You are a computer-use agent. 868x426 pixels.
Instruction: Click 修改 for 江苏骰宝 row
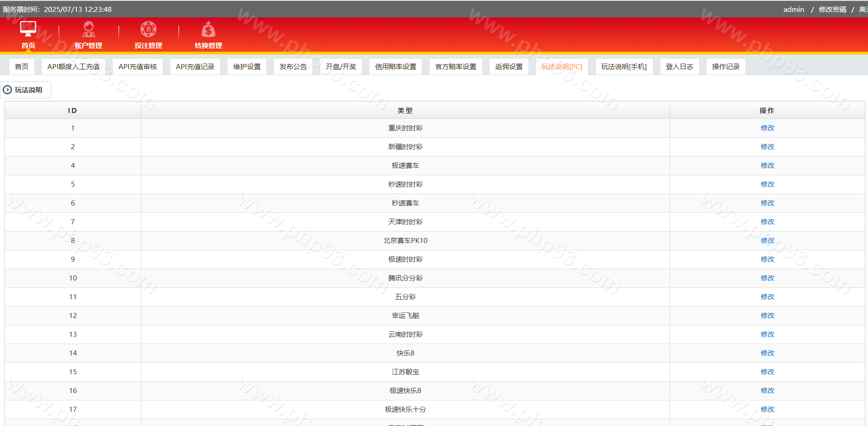pos(767,372)
